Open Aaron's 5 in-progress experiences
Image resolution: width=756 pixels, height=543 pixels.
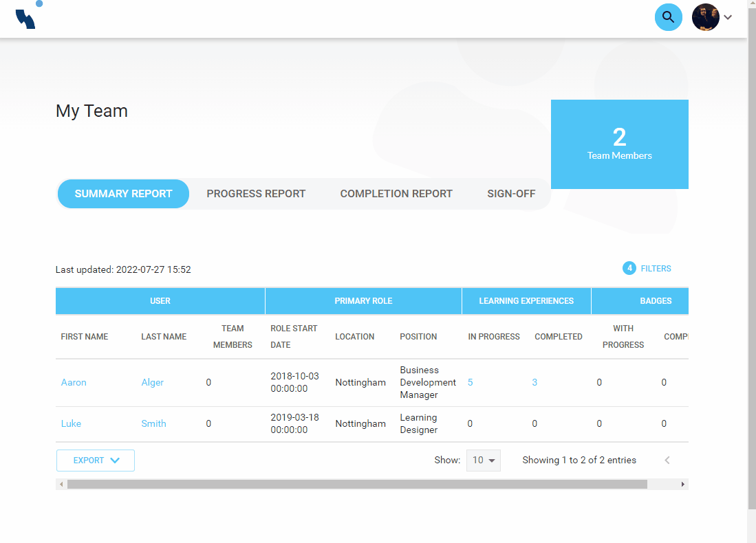(x=471, y=383)
